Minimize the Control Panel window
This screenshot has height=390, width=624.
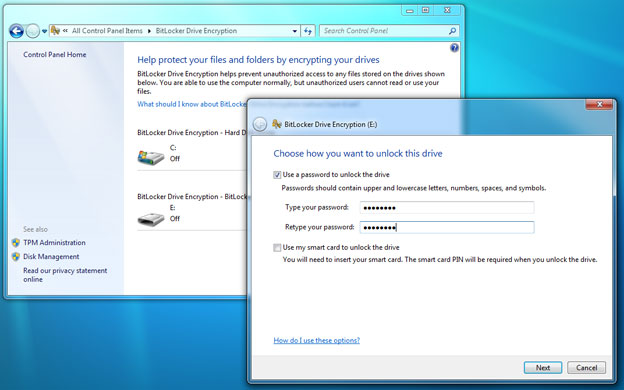pos(410,10)
